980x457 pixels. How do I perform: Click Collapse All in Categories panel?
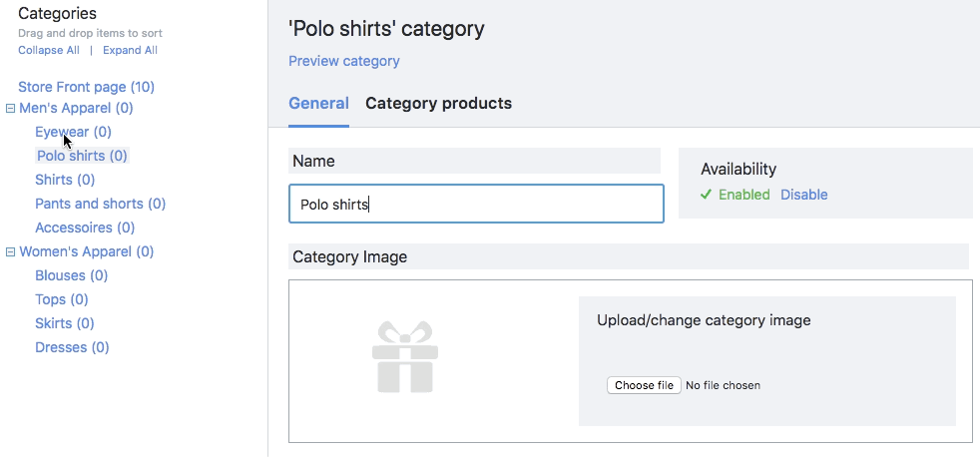coord(49,50)
